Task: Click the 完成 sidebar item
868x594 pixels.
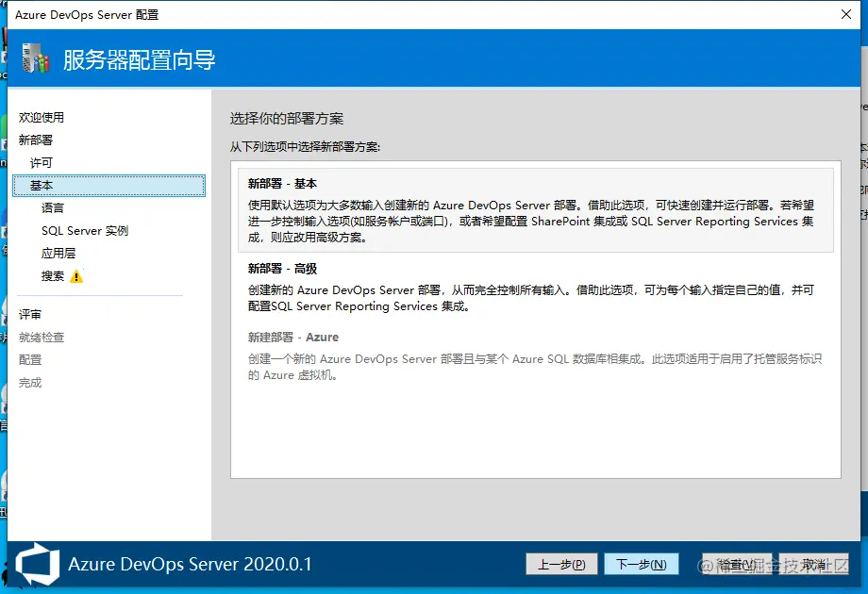Action: point(30,383)
